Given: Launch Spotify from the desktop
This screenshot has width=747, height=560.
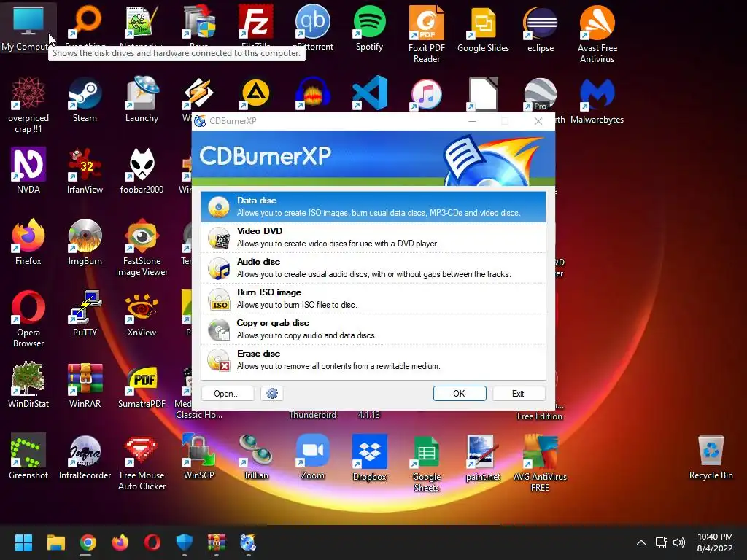Looking at the screenshot, I should (x=369, y=28).
